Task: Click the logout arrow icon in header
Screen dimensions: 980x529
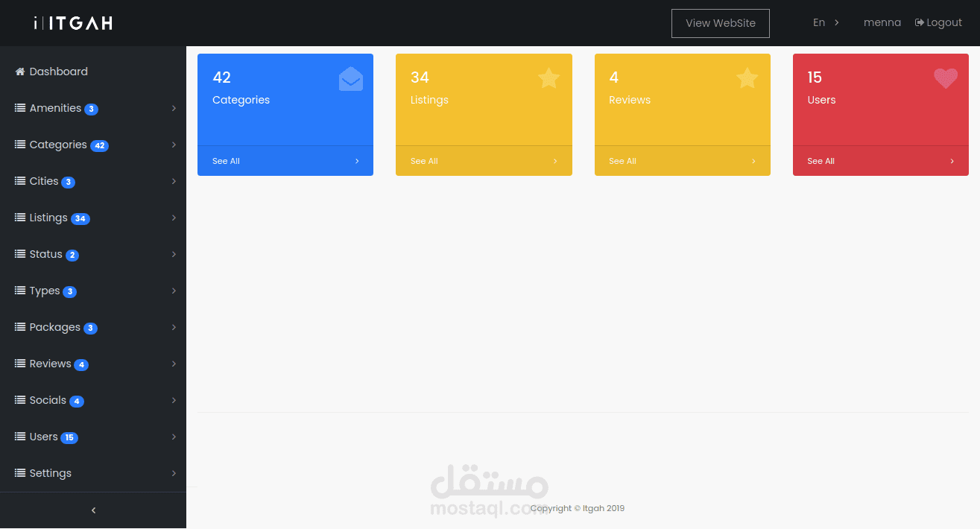Action: pyautogui.click(x=920, y=22)
